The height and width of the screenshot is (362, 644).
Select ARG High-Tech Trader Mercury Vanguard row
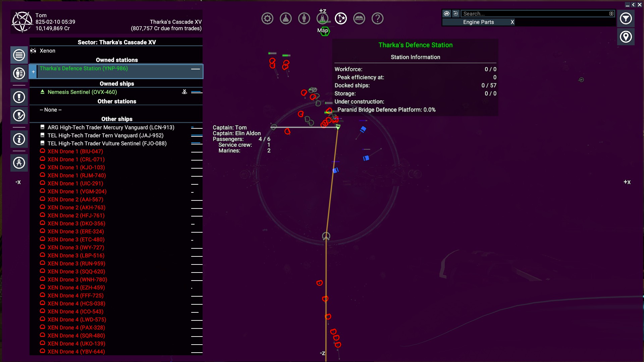click(x=111, y=128)
